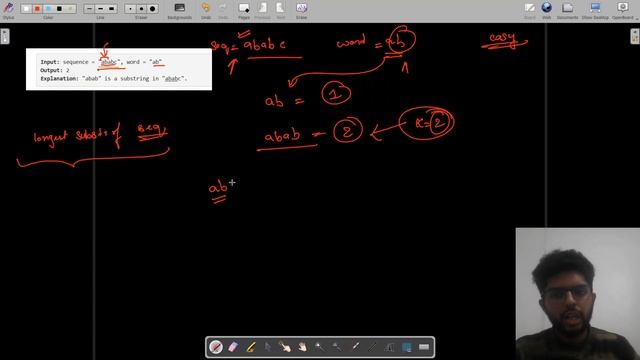This screenshot has height=360, width=640.
Task: Select the red pen color
Action: [x=37, y=9]
